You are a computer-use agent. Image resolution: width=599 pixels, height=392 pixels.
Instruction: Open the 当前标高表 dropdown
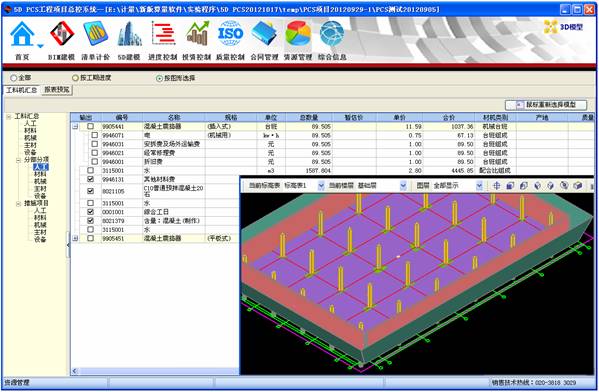(321, 186)
